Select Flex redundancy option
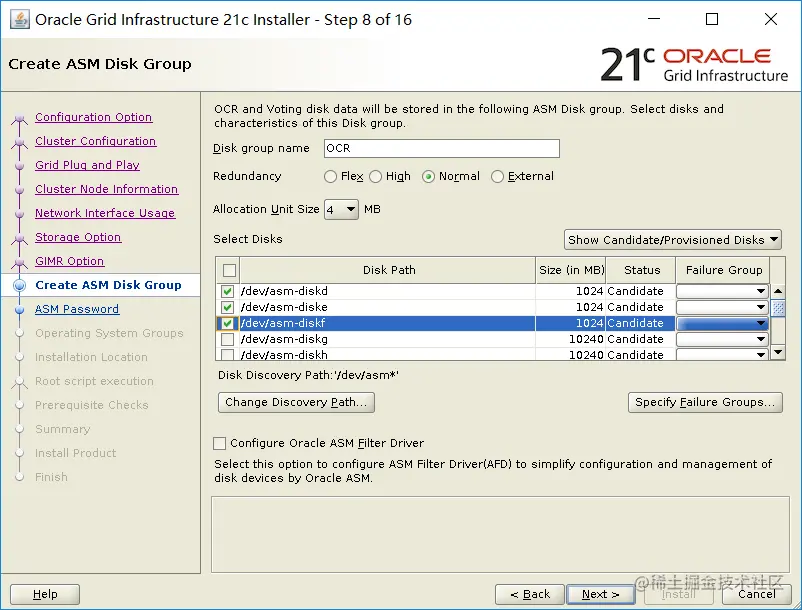The image size is (802, 610). click(330, 176)
